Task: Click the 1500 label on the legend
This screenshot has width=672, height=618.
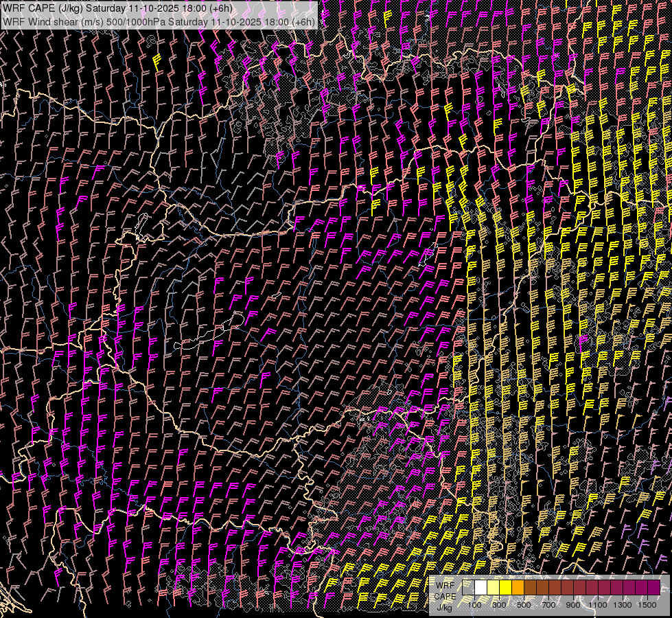Action: (647, 605)
